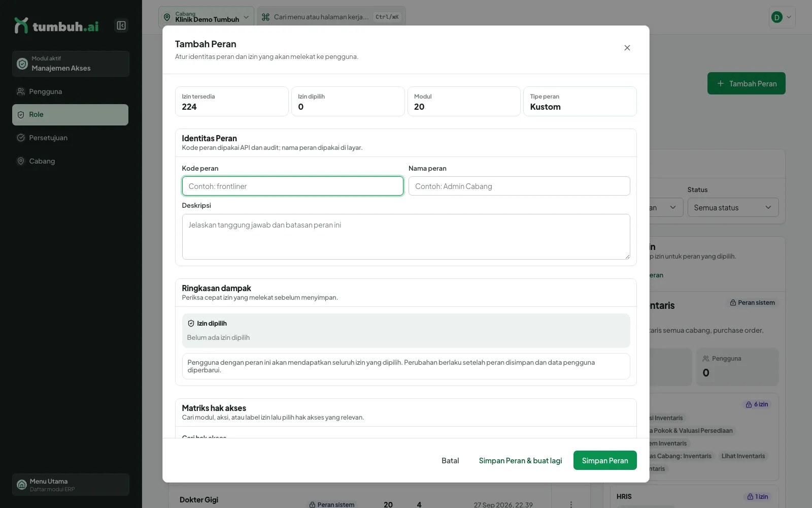Click the Role shield icon in sidebar

[21, 115]
